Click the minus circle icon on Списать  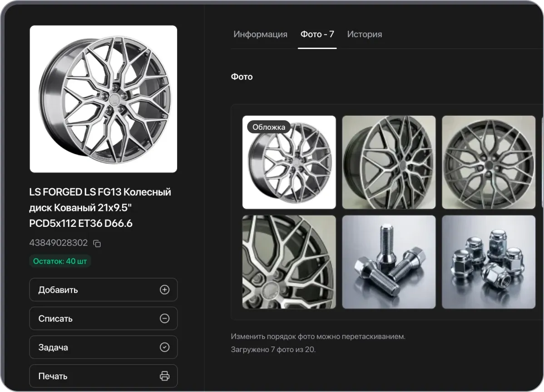click(164, 318)
